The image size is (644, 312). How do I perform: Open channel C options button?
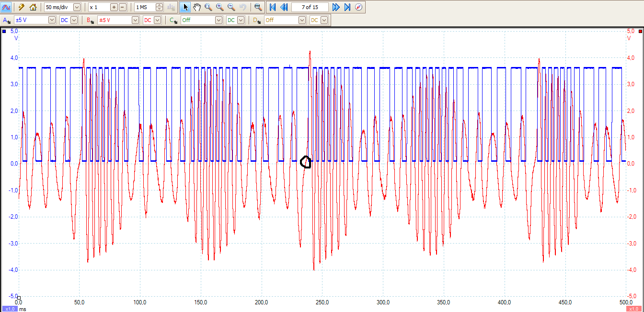pyautogui.click(x=174, y=20)
